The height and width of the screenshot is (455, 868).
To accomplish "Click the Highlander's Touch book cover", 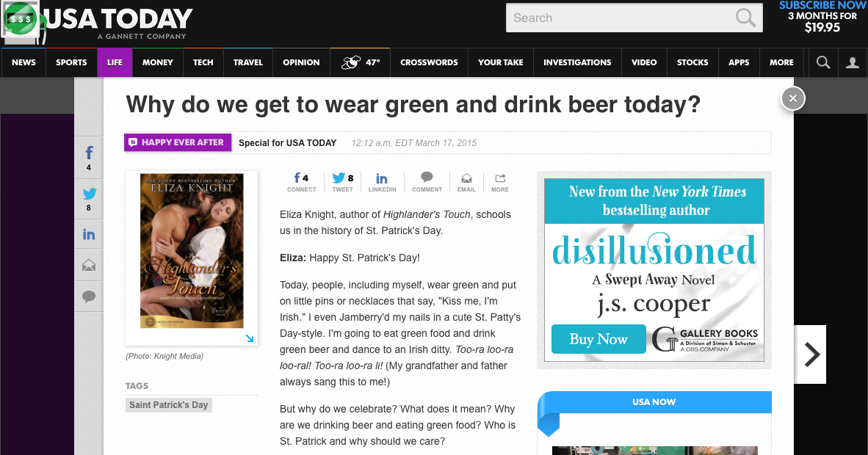I will coord(192,251).
